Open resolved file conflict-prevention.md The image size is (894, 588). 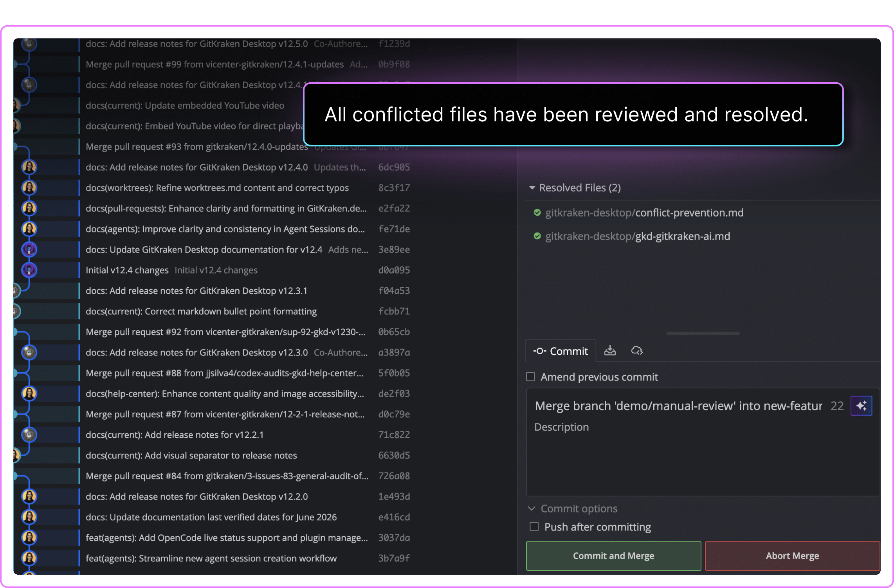tap(644, 213)
